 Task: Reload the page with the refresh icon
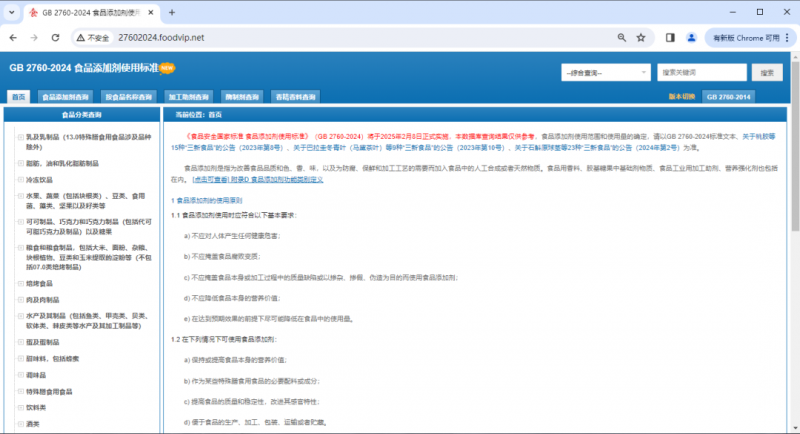56,37
